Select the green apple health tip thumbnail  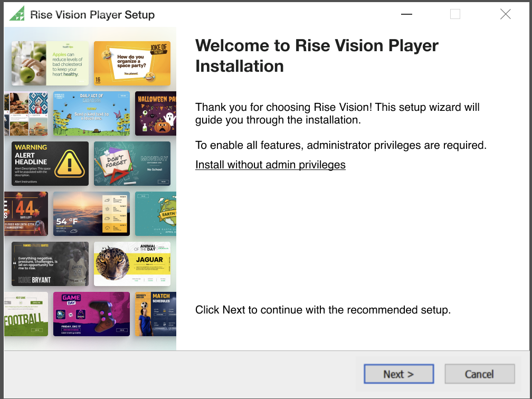click(50, 63)
